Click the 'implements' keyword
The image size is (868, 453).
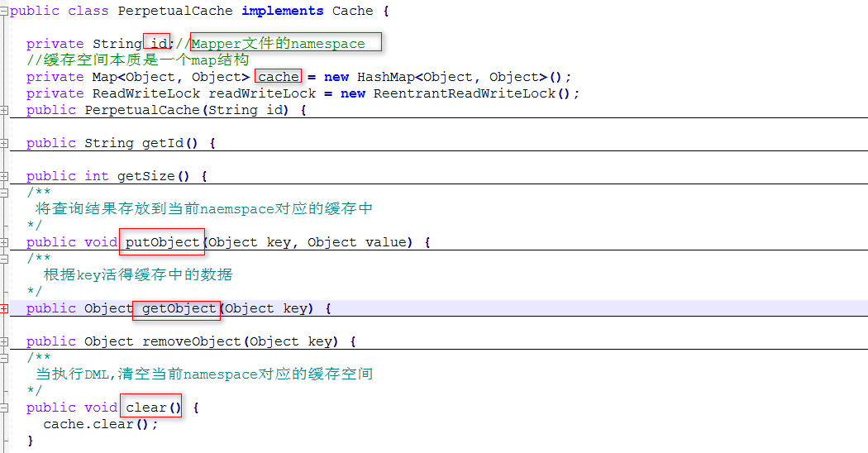tap(283, 11)
